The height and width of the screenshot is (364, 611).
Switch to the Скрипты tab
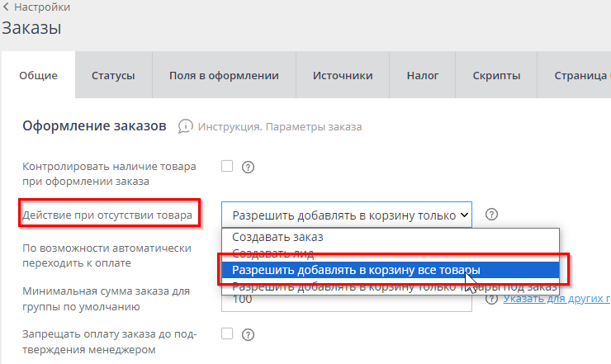496,76
